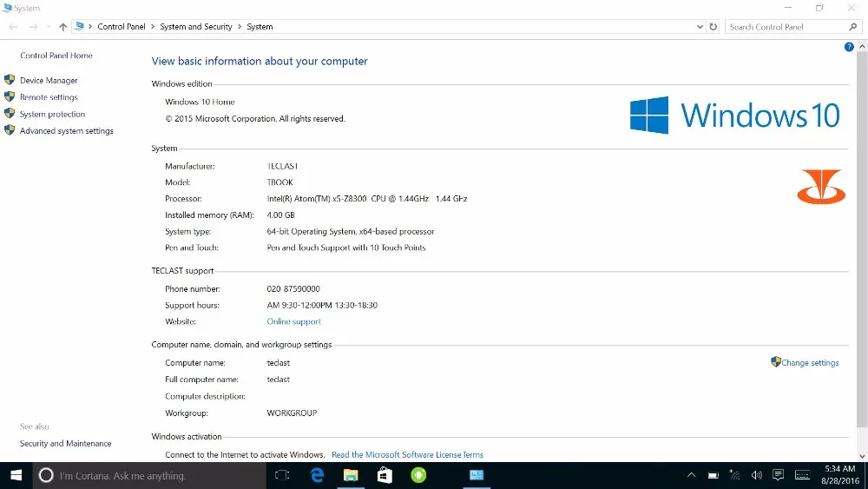Click the search magnifier icon
868x489 pixels.
[853, 27]
